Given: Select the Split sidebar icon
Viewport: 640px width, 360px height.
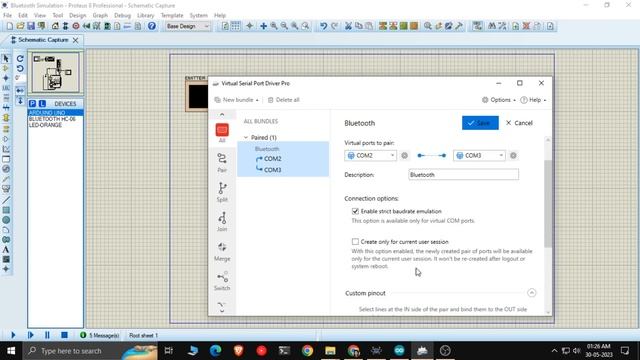Looking at the screenshot, I should click(x=222, y=192).
